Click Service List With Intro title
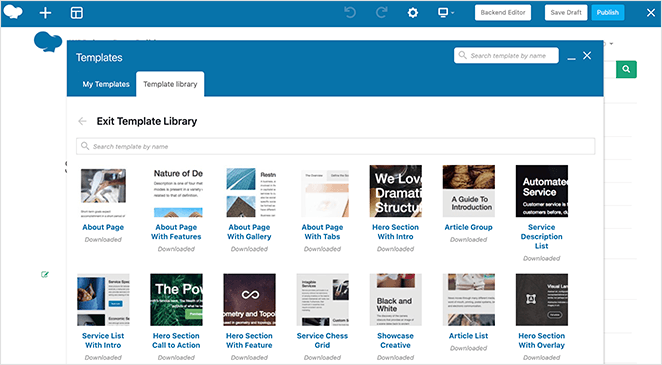The height and width of the screenshot is (365, 662). (103, 340)
